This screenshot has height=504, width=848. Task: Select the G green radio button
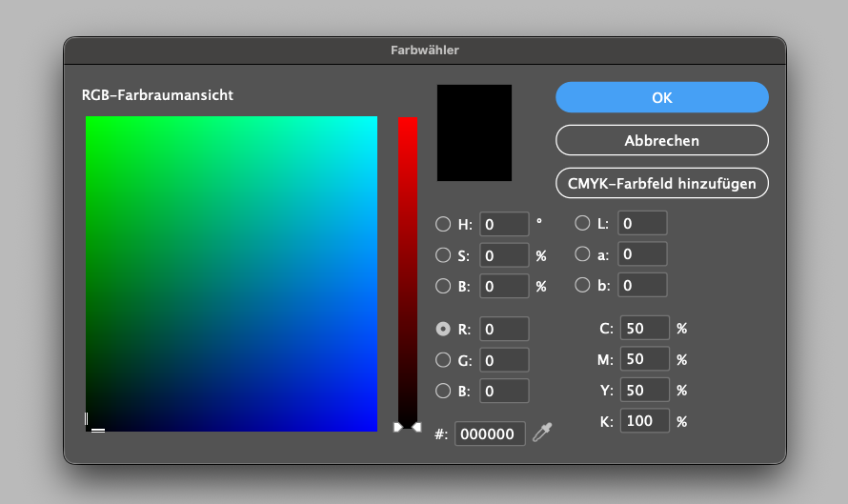(443, 360)
